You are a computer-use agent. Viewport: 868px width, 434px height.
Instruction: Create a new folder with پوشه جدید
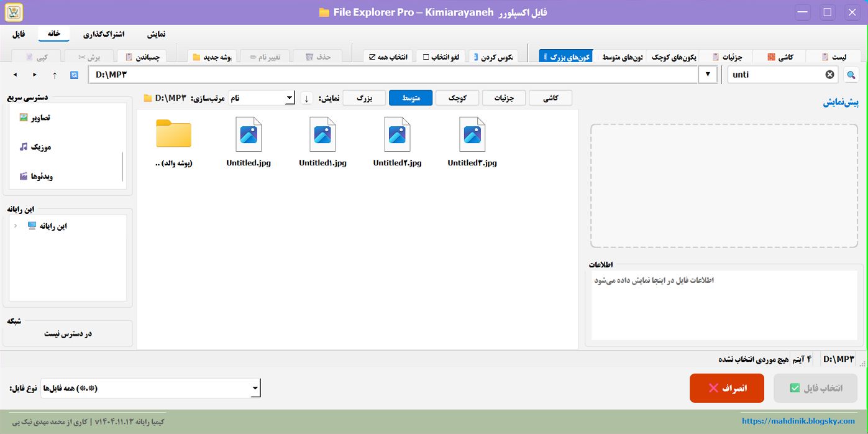pos(212,57)
